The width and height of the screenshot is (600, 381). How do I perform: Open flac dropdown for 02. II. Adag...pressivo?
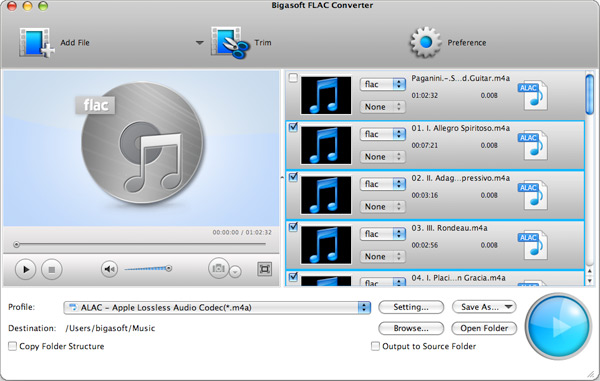click(x=382, y=184)
